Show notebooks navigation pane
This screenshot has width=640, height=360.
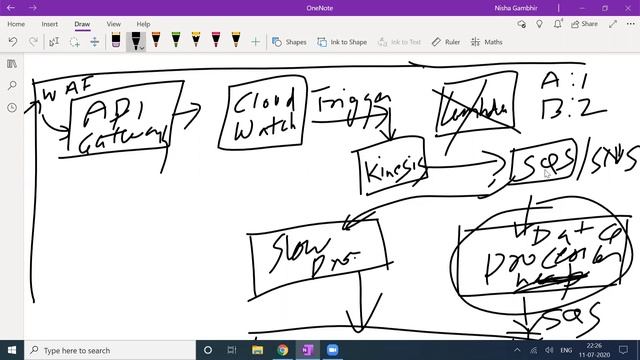pos(12,64)
